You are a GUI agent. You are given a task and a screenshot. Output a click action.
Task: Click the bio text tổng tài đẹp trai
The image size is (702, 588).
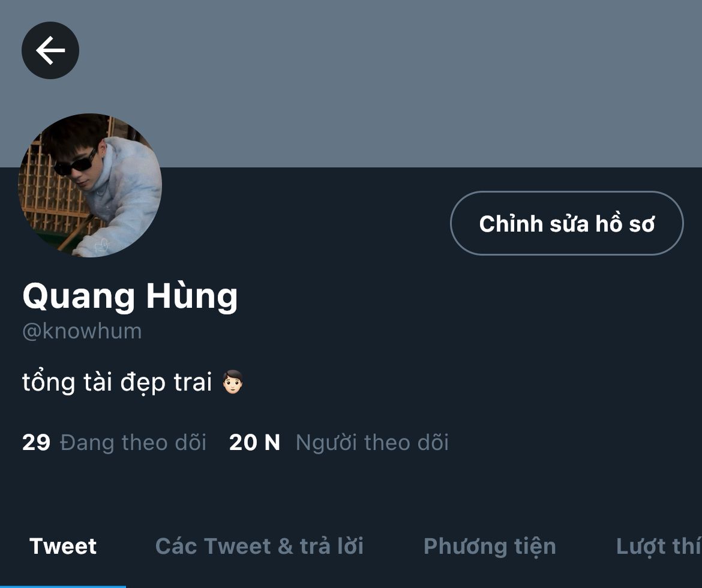point(117,382)
